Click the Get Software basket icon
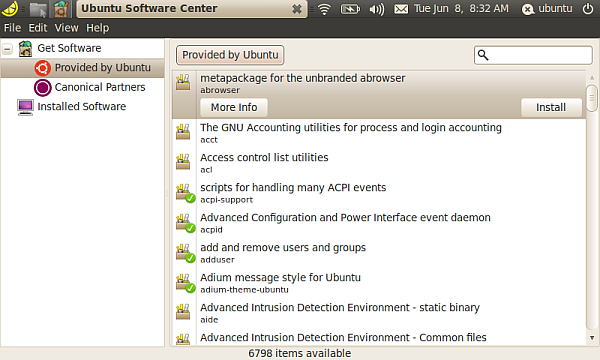The height and width of the screenshot is (360, 600). click(x=25, y=49)
